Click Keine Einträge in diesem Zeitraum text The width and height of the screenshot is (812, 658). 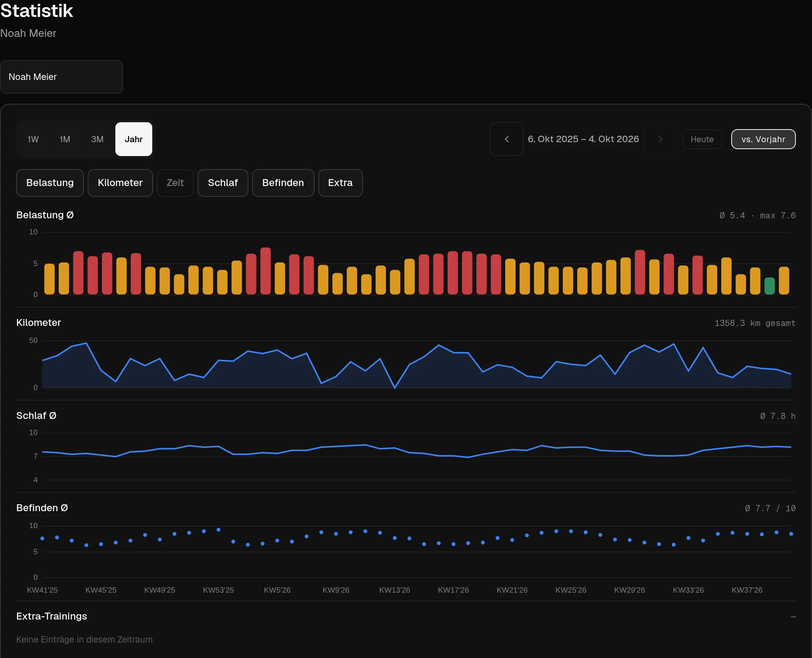click(84, 640)
